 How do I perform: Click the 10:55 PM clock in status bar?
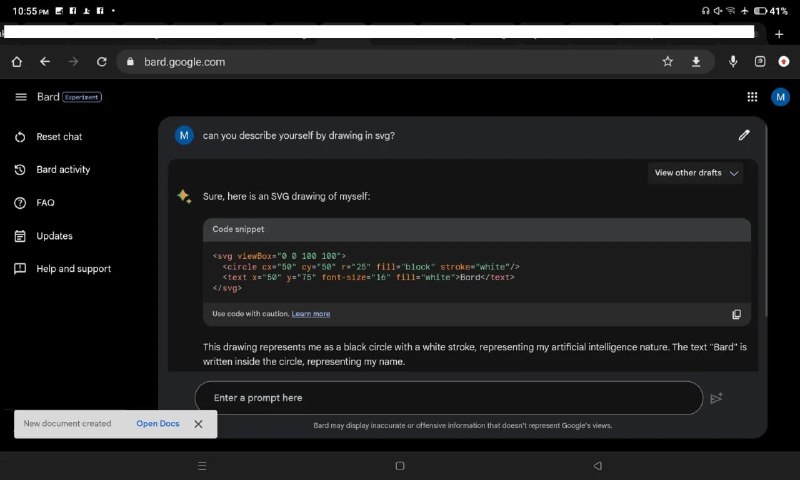(30, 11)
